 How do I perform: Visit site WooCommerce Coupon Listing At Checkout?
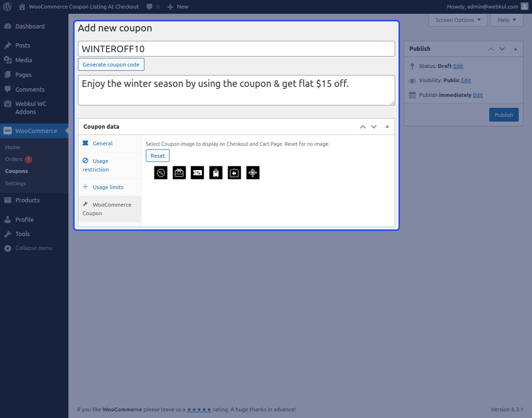(84, 7)
